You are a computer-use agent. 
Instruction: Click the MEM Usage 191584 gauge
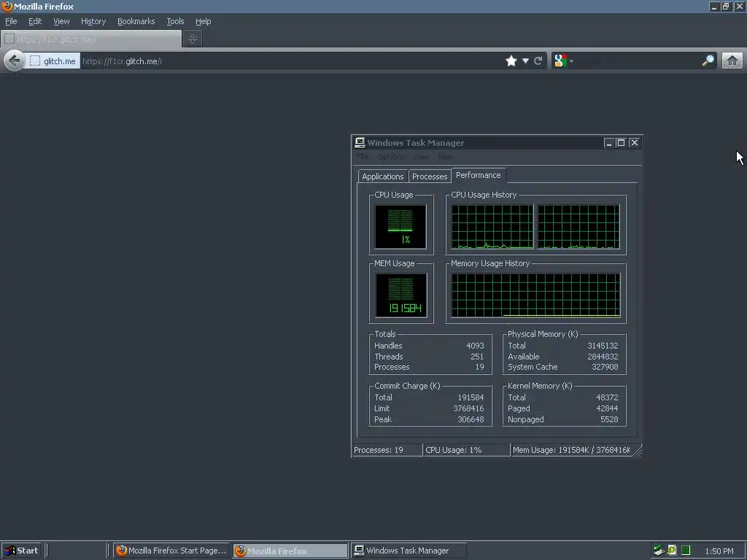click(400, 295)
